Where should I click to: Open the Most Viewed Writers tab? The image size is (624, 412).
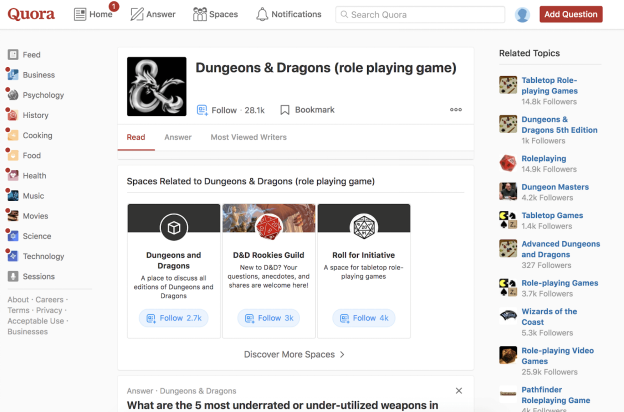248,137
